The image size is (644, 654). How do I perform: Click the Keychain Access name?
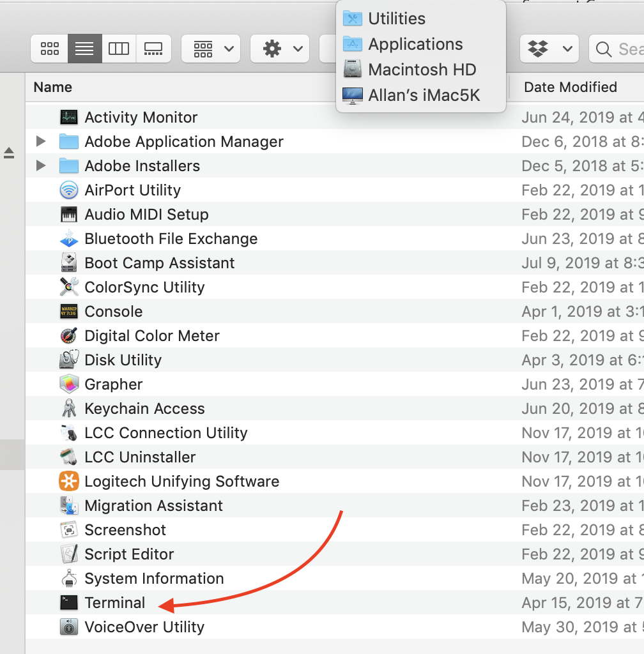pyautogui.click(x=145, y=409)
